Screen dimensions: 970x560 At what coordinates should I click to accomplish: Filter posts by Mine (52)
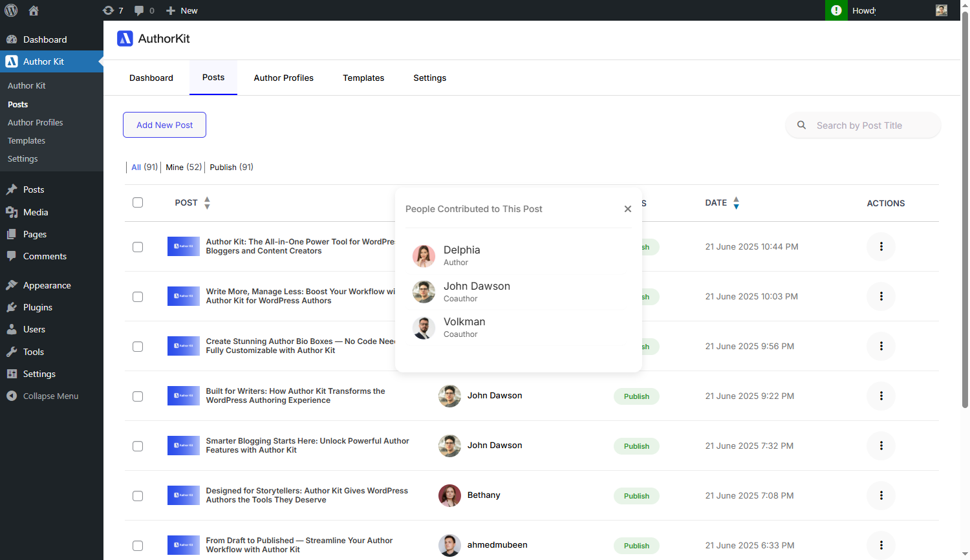(x=184, y=167)
